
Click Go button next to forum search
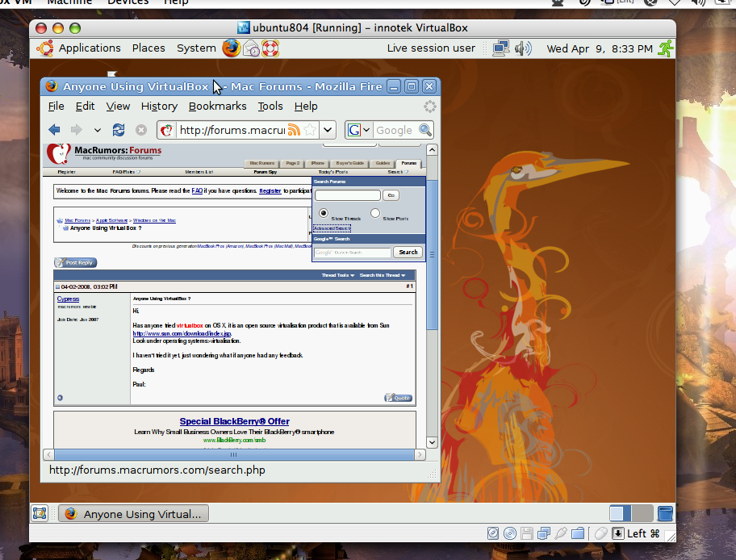coord(391,195)
